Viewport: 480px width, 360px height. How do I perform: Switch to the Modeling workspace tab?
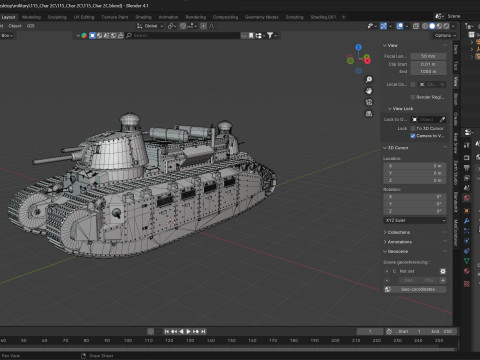32,17
